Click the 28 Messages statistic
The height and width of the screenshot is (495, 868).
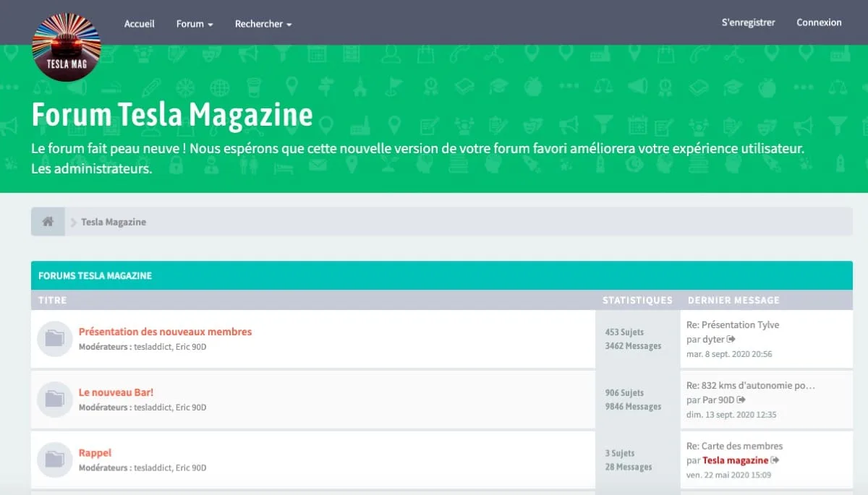coord(629,468)
